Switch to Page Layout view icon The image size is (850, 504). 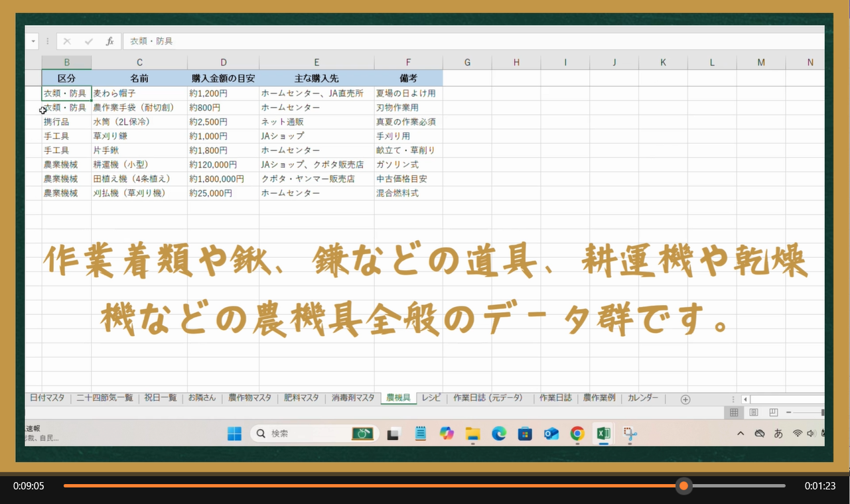pyautogui.click(x=754, y=412)
